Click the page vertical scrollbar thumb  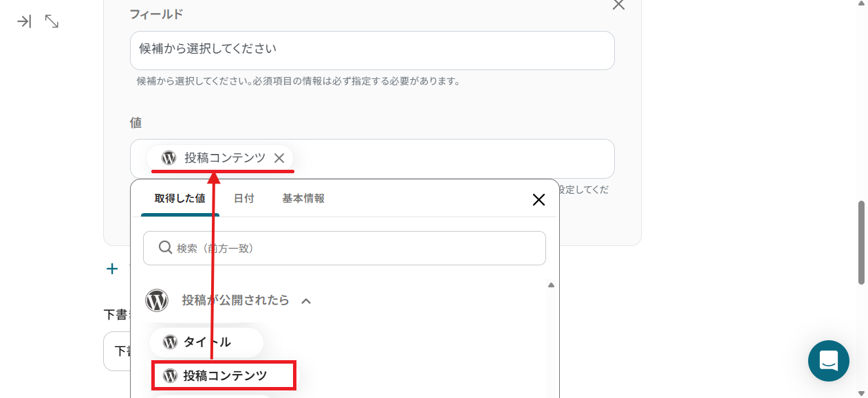click(x=861, y=243)
